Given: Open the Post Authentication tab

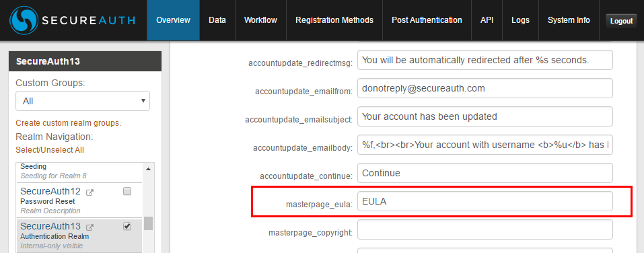Looking at the screenshot, I should click(427, 20).
